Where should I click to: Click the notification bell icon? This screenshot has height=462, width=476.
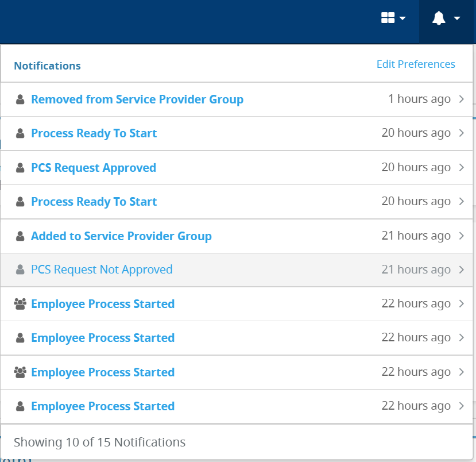point(439,18)
